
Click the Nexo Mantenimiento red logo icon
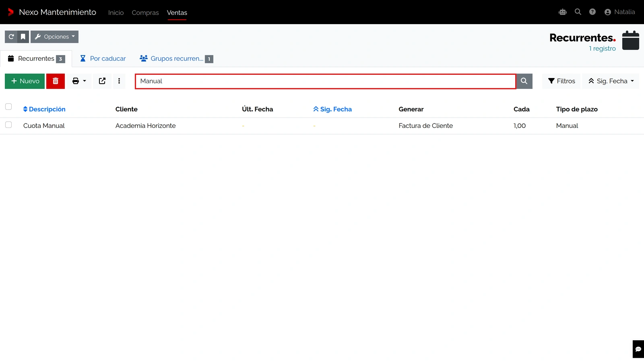coord(11,12)
